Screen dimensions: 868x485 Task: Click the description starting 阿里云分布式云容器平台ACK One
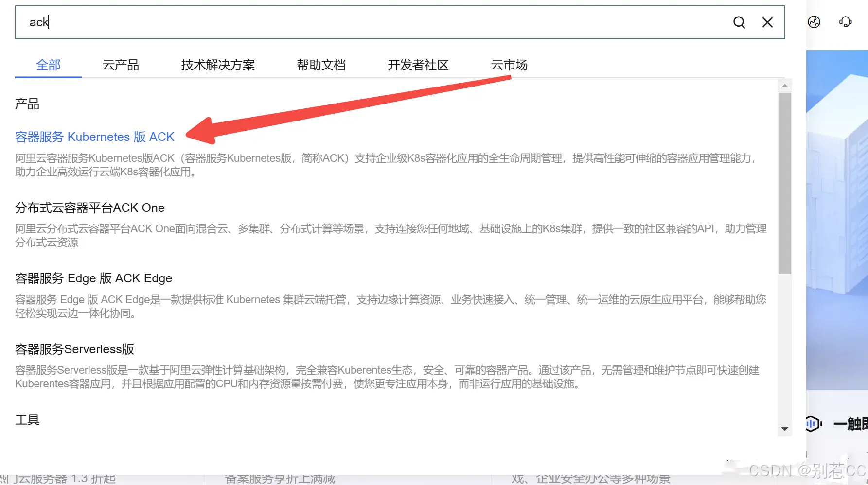coord(391,236)
